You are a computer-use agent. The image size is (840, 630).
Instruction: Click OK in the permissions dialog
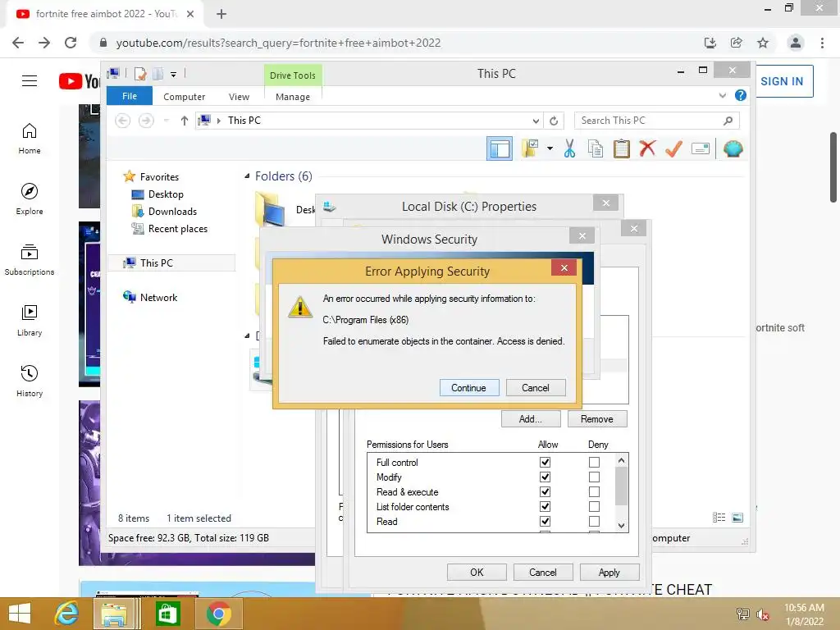pyautogui.click(x=477, y=572)
